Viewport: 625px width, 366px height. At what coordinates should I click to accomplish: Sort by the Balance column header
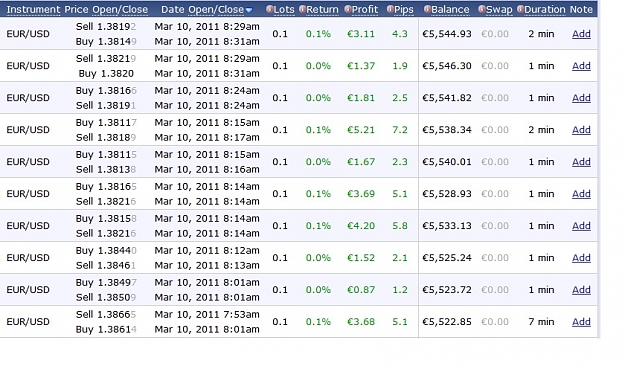(450, 10)
